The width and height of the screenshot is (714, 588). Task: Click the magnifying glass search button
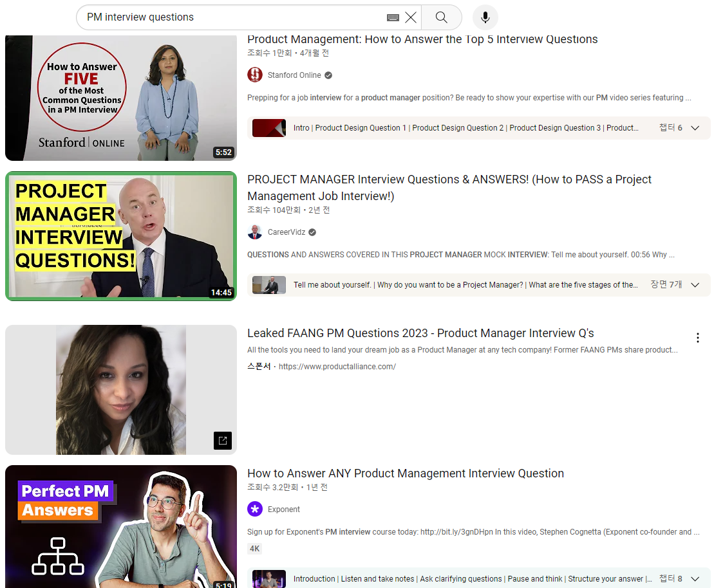441,17
